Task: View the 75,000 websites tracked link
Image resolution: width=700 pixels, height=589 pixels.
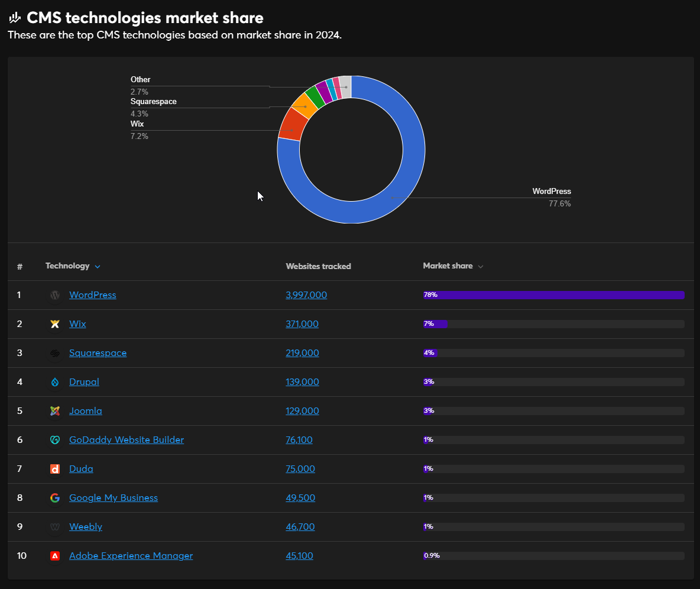Action: (x=300, y=469)
